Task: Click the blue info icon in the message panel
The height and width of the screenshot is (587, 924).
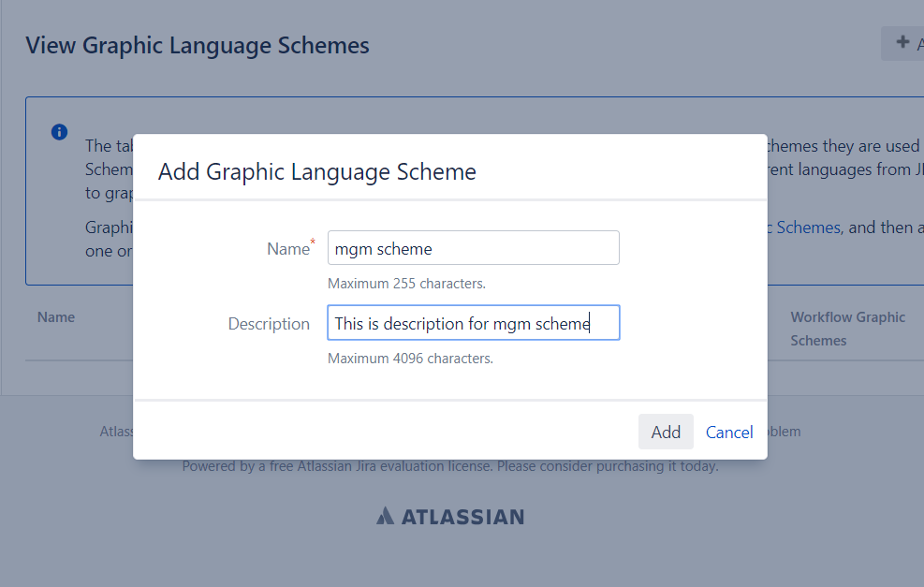Action: (x=59, y=132)
